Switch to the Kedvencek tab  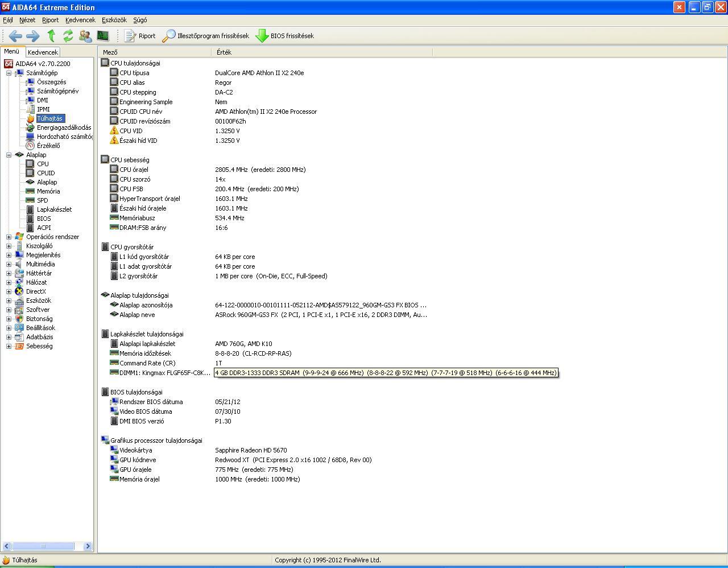pyautogui.click(x=43, y=52)
